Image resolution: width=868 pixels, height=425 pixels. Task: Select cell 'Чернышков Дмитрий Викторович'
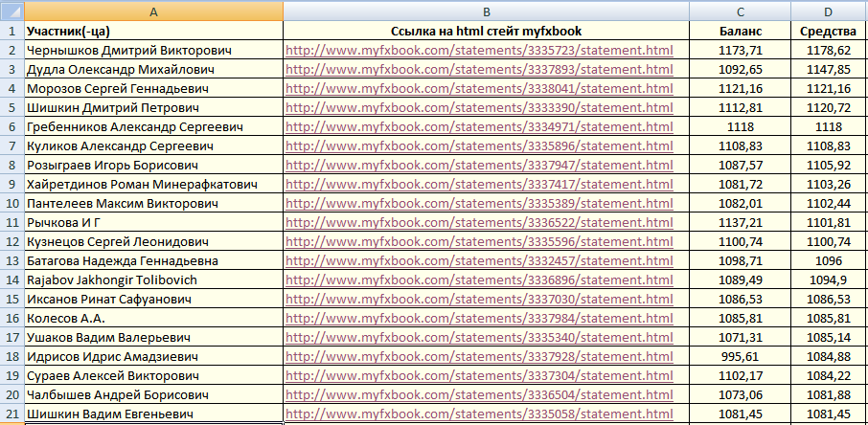(154, 51)
